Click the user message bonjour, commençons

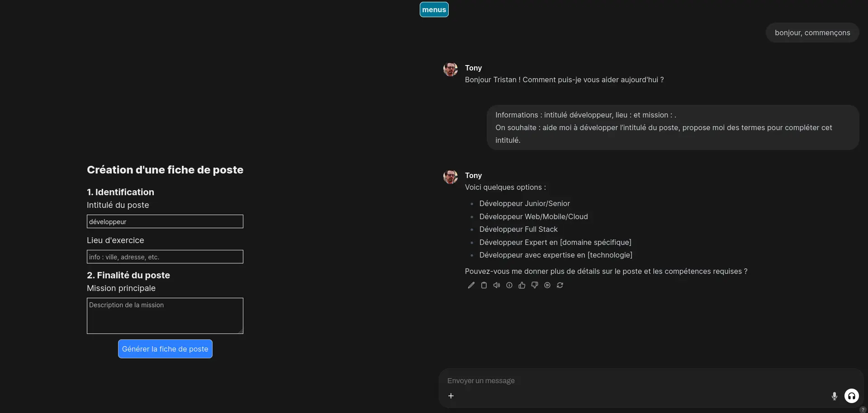point(812,33)
